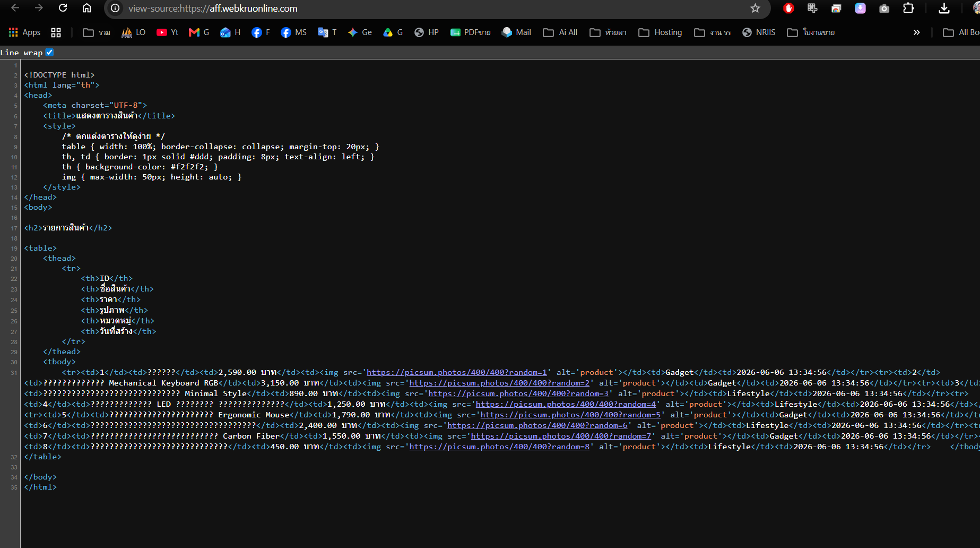The image size is (980, 548).
Task: Reload the page with refresh icon
Action: [63, 8]
